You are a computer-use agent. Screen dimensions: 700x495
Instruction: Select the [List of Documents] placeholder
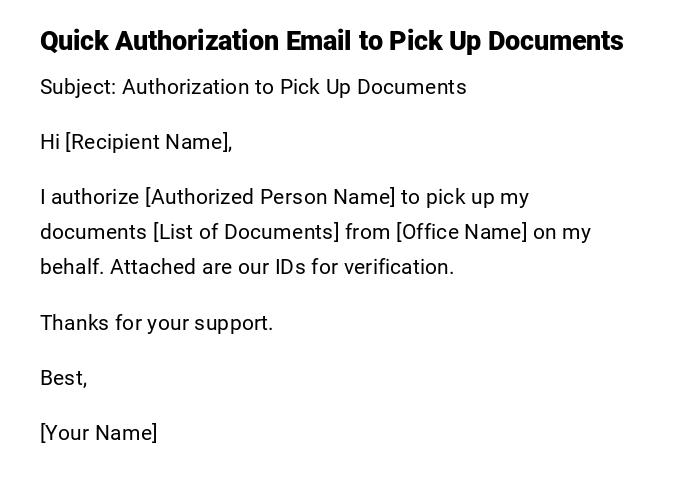point(246,232)
